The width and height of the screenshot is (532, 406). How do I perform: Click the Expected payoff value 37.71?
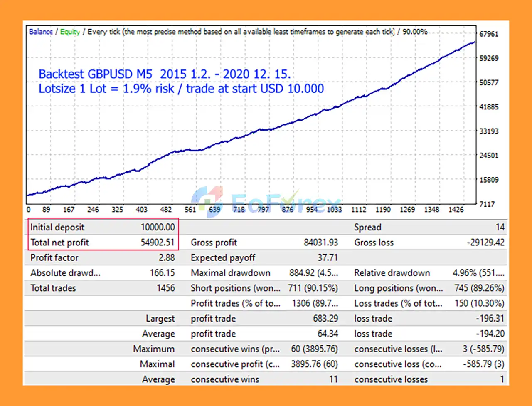(328, 257)
